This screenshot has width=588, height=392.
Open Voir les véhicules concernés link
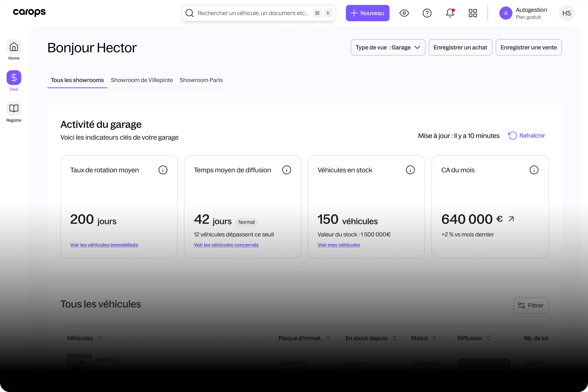tap(226, 245)
